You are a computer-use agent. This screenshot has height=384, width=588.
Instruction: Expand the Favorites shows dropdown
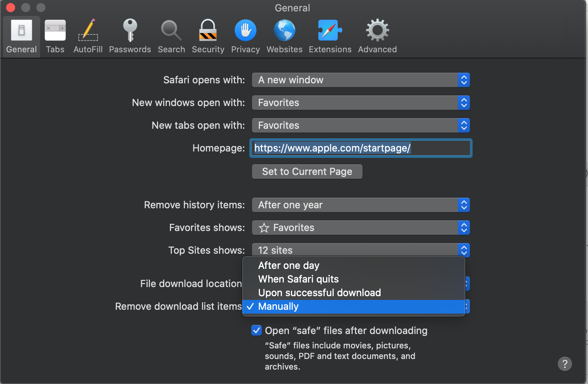(x=361, y=228)
